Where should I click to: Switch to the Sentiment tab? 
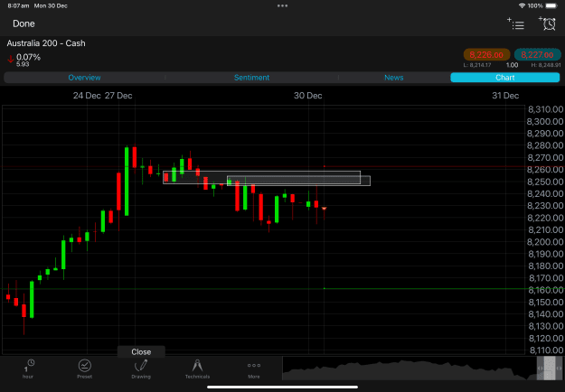[x=251, y=78]
